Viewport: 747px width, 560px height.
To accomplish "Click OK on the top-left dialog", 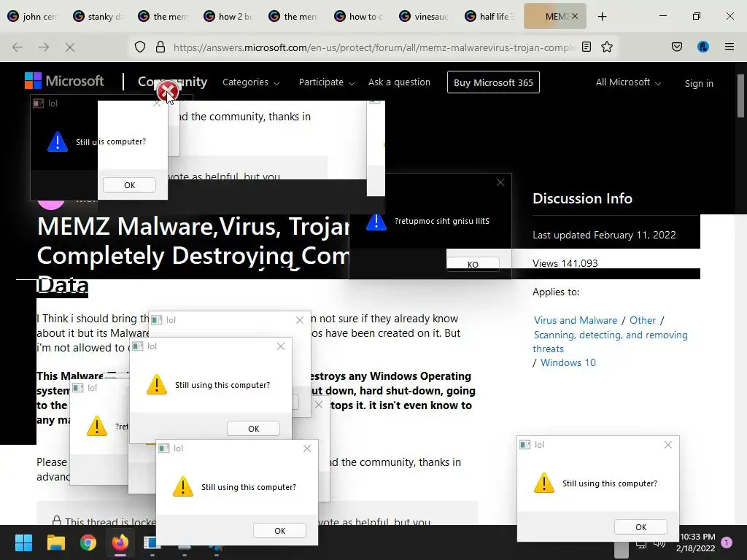I will (129, 185).
